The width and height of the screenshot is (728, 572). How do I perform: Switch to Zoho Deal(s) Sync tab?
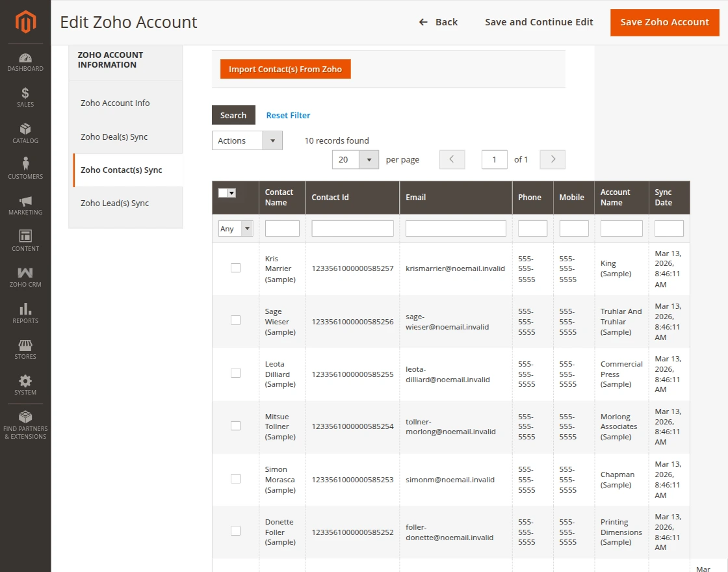coord(114,136)
